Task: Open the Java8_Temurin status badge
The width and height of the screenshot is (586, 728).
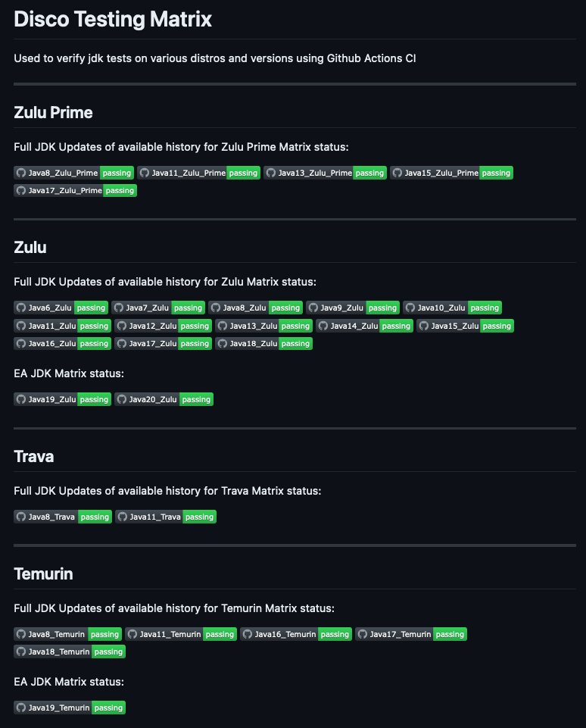Action: (x=67, y=634)
